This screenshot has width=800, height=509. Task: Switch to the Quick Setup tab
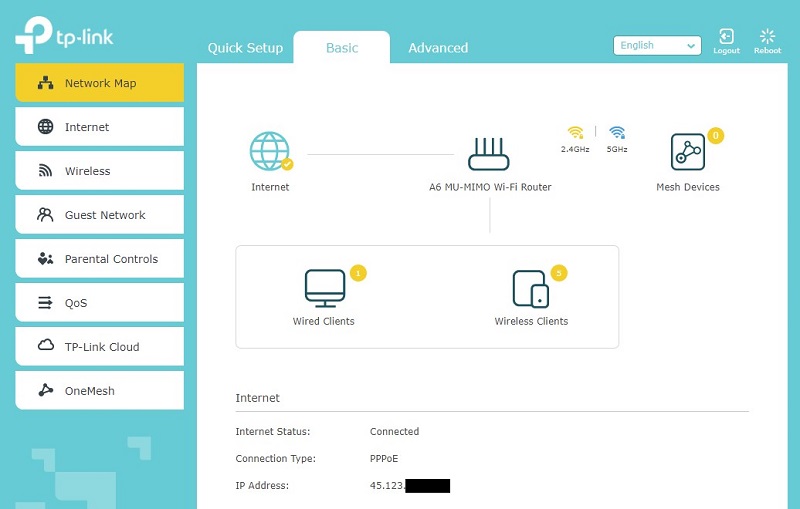tap(245, 48)
